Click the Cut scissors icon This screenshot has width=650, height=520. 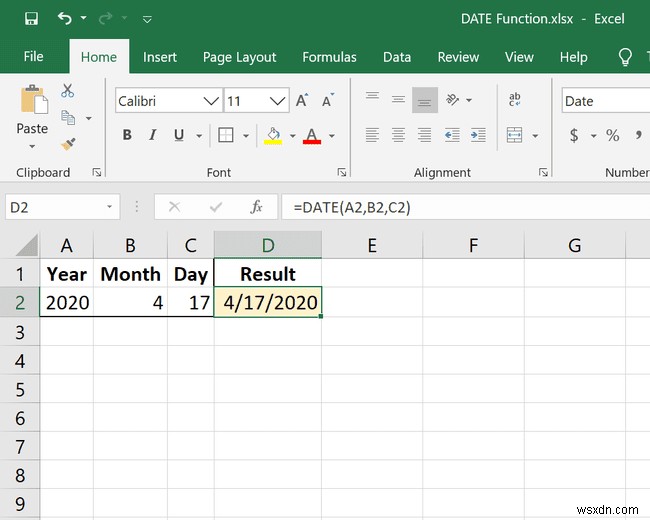coord(68,90)
